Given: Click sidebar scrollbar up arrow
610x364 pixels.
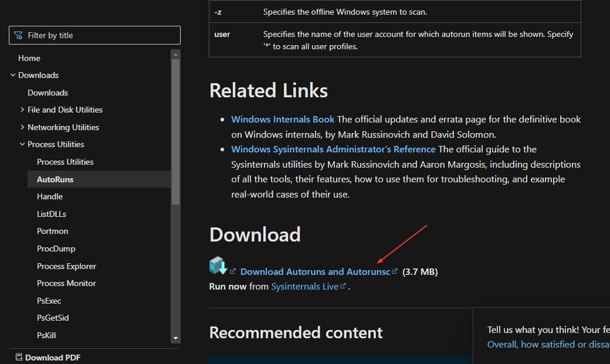Looking at the screenshot, I should pos(175,55).
